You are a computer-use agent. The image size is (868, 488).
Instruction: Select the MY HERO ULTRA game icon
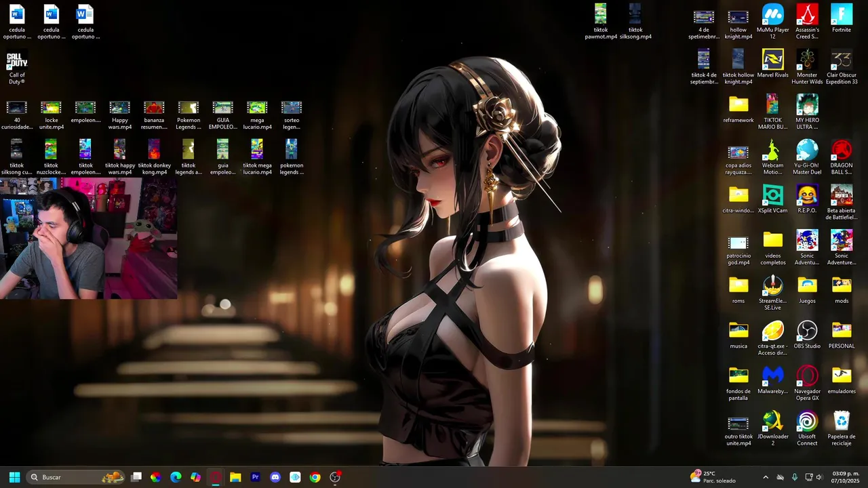pos(807,113)
